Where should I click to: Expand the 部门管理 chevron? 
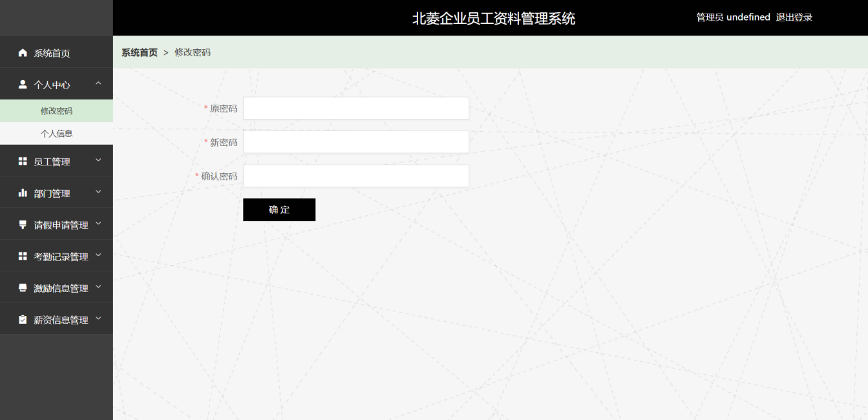[x=98, y=192]
